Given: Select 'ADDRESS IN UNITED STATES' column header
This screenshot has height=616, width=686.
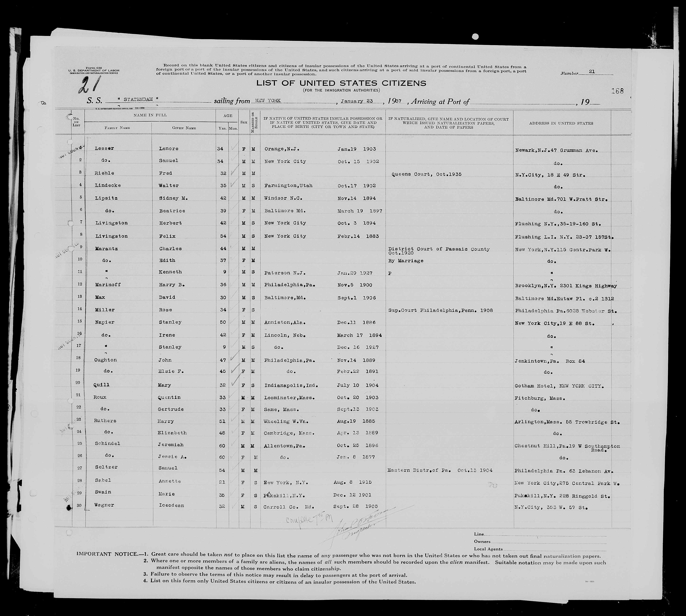Looking at the screenshot, I should (561, 123).
